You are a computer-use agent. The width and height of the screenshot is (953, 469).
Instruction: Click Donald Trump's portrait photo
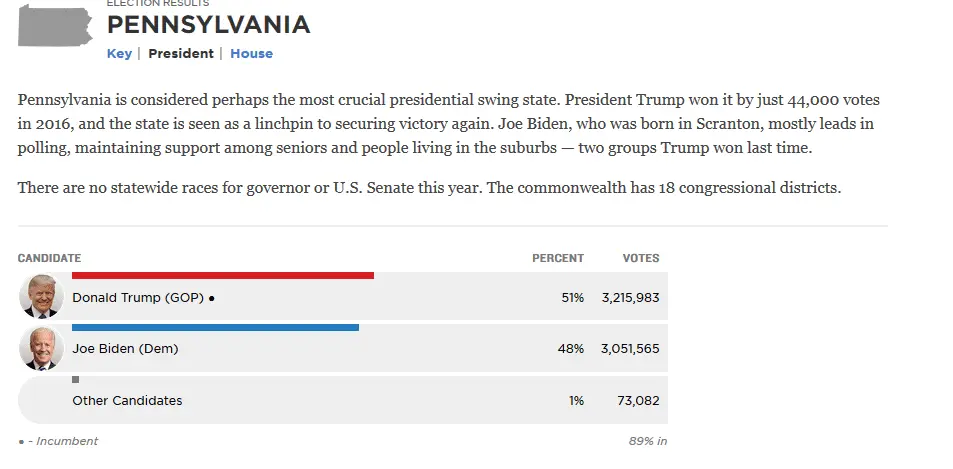click(x=40, y=297)
